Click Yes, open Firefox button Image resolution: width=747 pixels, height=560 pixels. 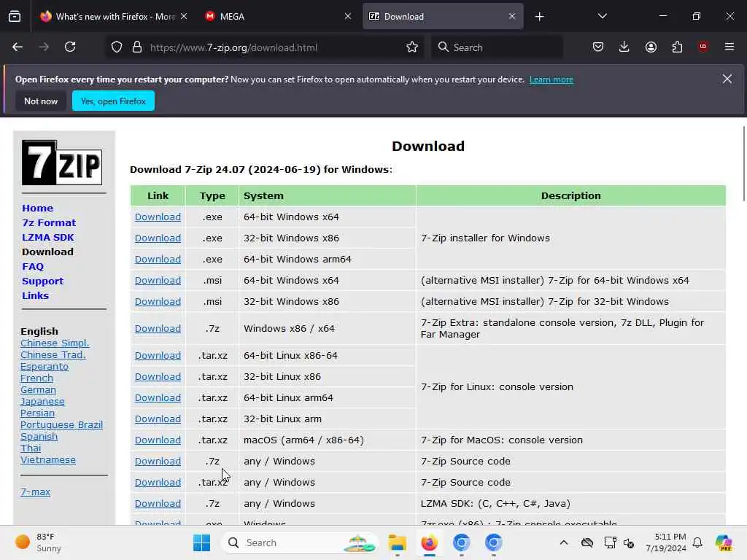pyautogui.click(x=113, y=101)
